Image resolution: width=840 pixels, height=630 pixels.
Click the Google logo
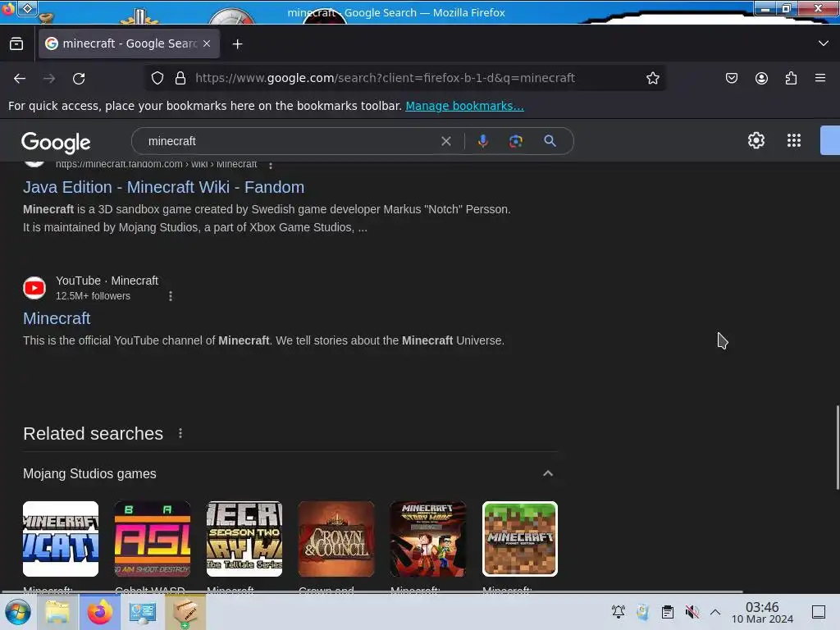pyautogui.click(x=56, y=142)
